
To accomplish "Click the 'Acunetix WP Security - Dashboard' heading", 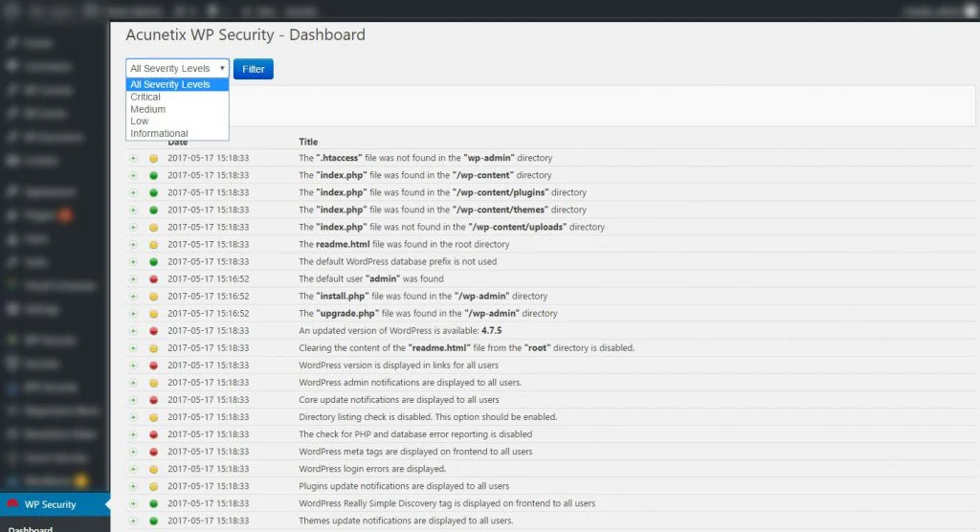I will (245, 35).
